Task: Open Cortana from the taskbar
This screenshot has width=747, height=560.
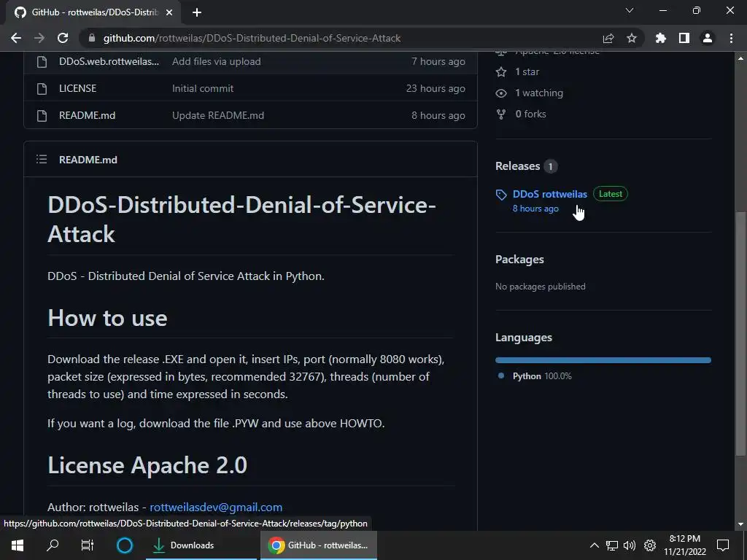Action: (x=125, y=545)
